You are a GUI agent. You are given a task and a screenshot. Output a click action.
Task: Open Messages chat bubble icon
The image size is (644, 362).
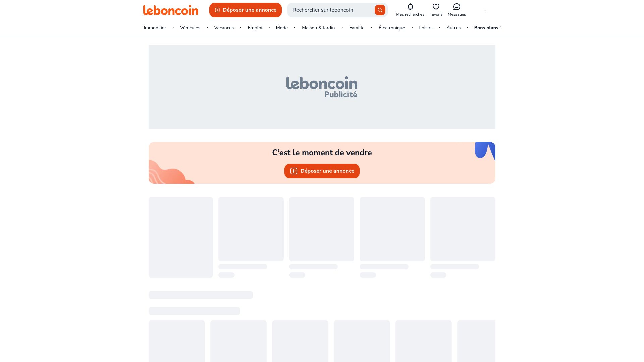pos(457,7)
